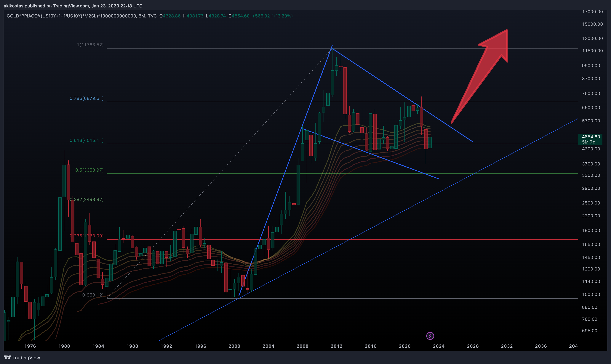Click the Fibonacci label 0.5(3358.97)
611x364 pixels.
point(89,170)
